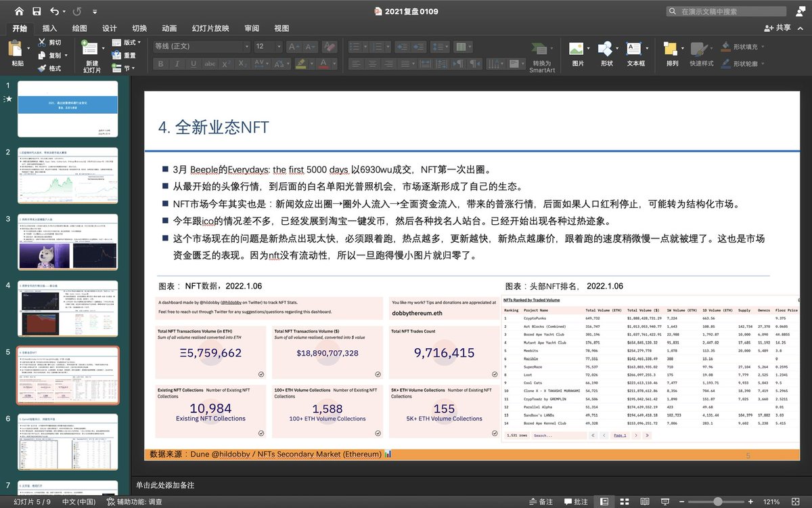
Task: Switch to the 视图 ribbon tab
Action: coord(281,28)
